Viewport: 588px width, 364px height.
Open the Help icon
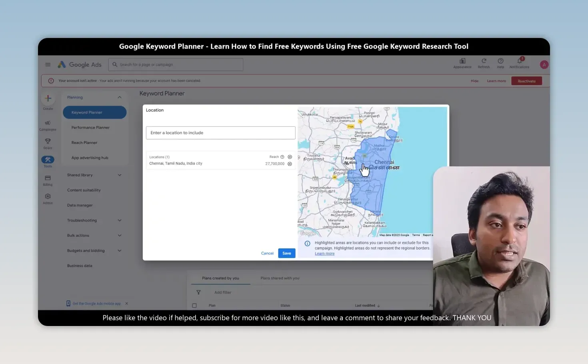tap(500, 61)
